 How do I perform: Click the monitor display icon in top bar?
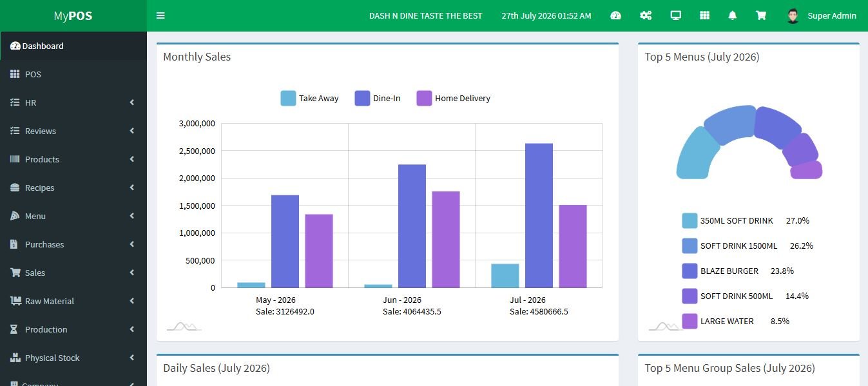tap(675, 15)
